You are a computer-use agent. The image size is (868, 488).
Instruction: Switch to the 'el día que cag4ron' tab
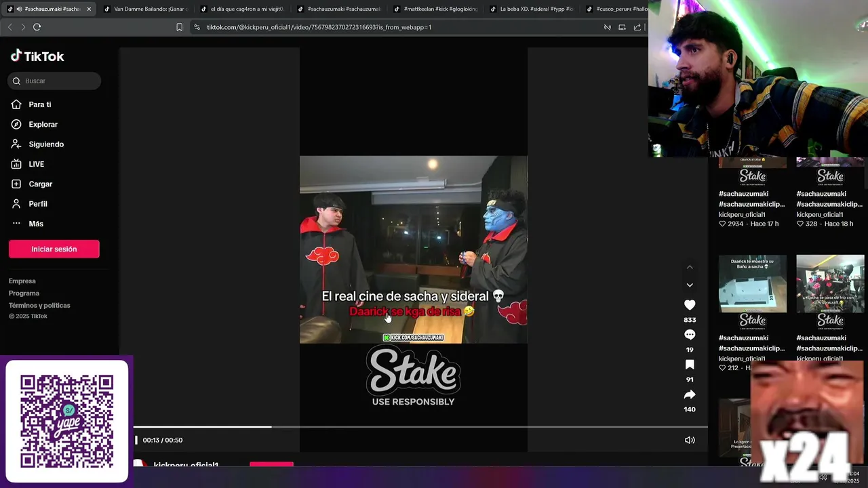pos(243,9)
